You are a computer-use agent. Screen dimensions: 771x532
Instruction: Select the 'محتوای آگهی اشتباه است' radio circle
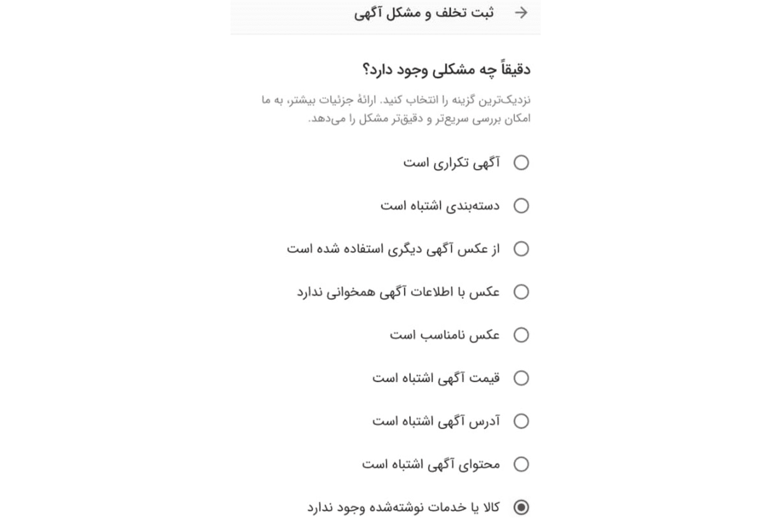pyautogui.click(x=521, y=464)
